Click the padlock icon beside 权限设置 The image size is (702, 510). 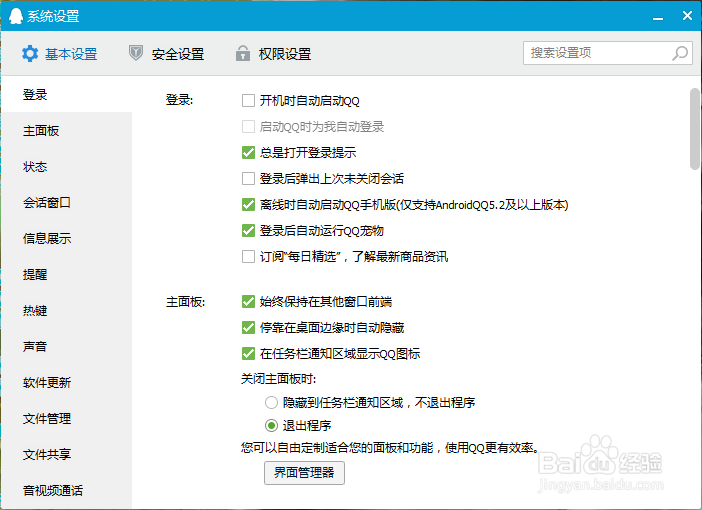(x=243, y=53)
